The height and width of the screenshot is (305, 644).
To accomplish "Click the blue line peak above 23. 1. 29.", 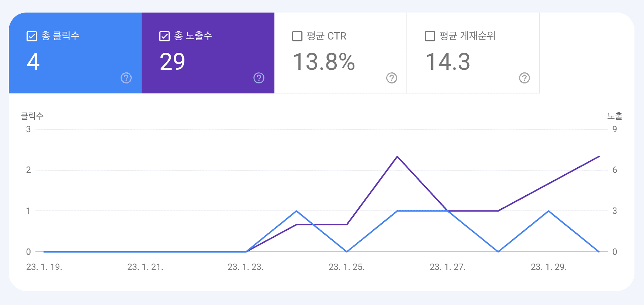I will pos(548,211).
